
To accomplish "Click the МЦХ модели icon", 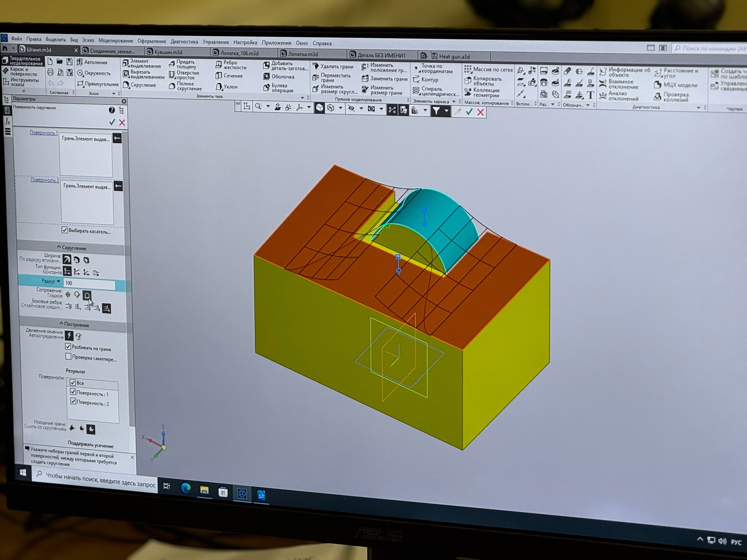I will (x=657, y=85).
